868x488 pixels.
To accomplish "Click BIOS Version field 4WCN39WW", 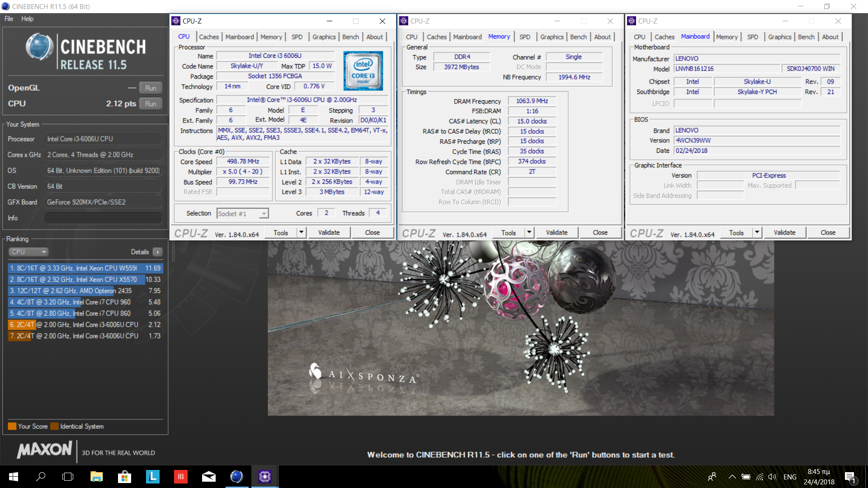I will (x=757, y=141).
